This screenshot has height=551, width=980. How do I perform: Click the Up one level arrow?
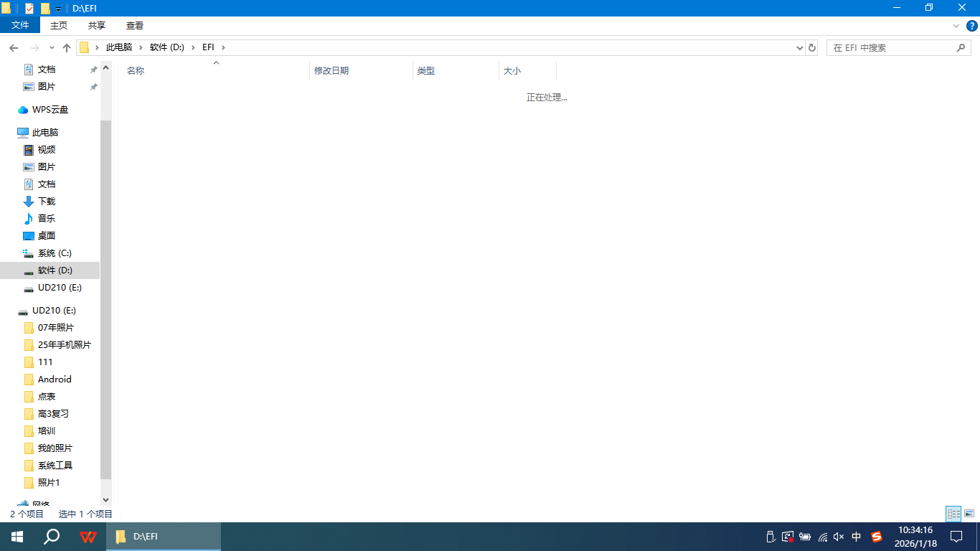tap(67, 47)
